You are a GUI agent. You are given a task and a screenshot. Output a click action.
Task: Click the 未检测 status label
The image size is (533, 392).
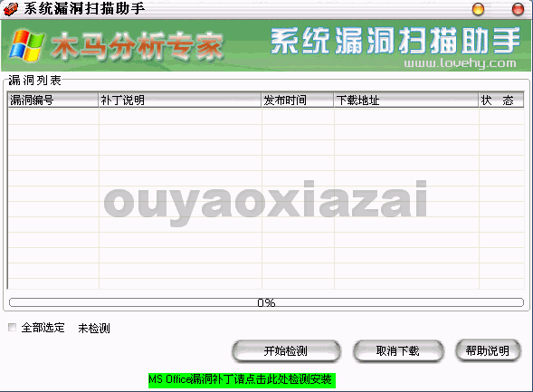click(94, 328)
